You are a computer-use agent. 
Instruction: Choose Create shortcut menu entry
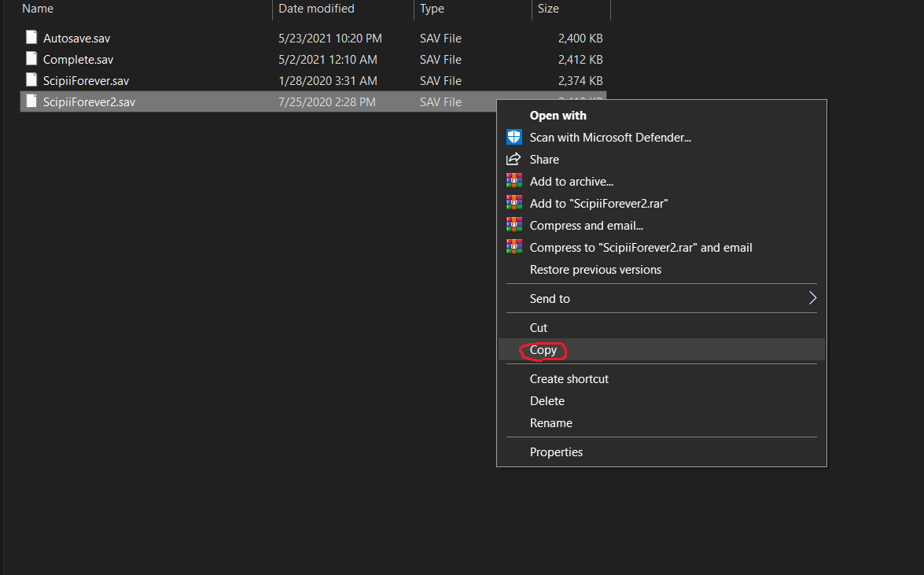(569, 379)
